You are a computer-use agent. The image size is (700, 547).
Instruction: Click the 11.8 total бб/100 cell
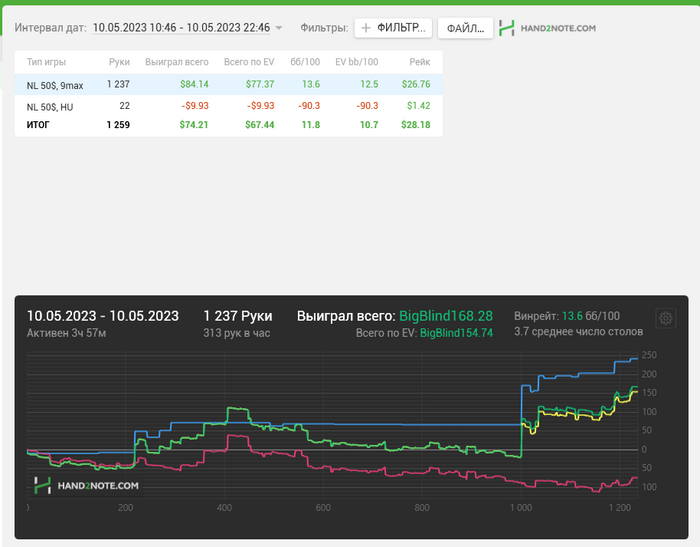tap(311, 125)
